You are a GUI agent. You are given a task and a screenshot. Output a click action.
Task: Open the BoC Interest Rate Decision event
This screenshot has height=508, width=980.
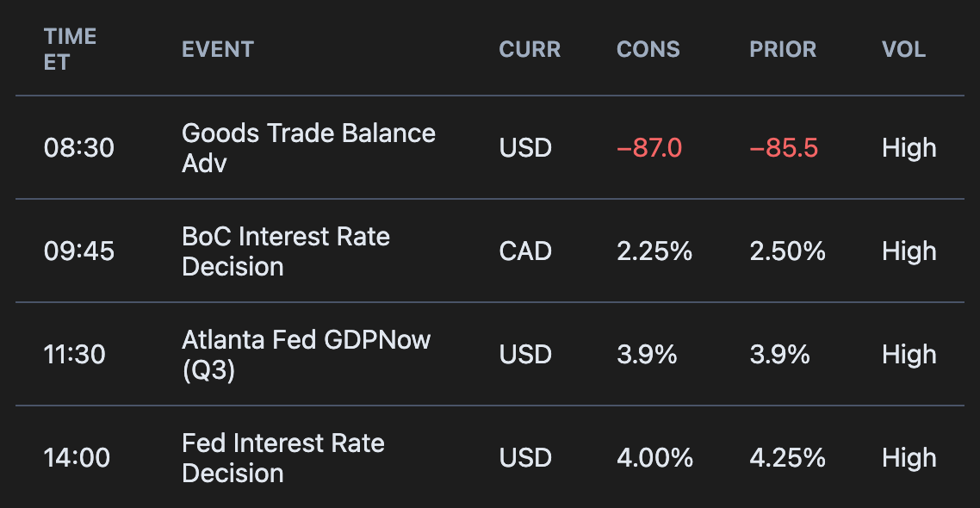[x=285, y=251]
